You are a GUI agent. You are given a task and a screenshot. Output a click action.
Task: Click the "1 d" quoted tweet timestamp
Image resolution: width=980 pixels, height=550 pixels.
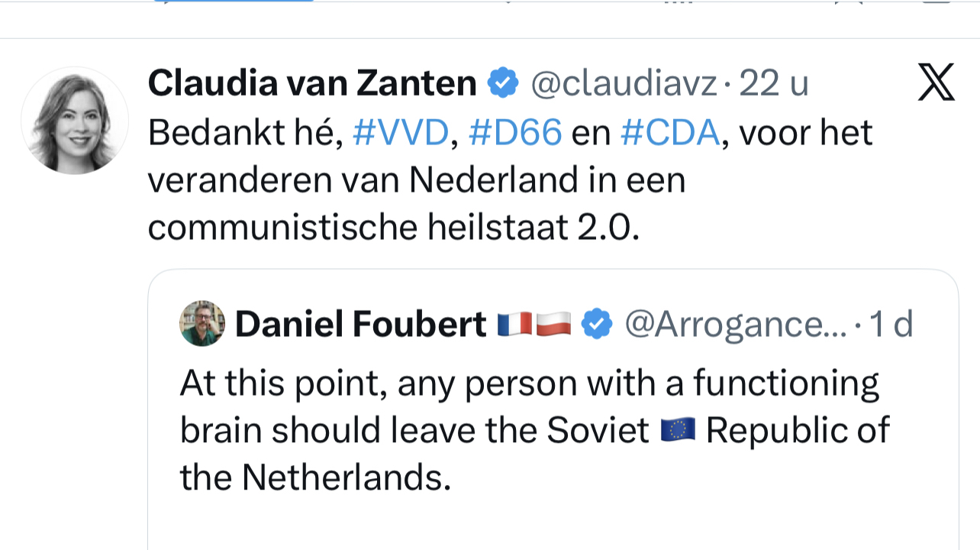(x=891, y=324)
